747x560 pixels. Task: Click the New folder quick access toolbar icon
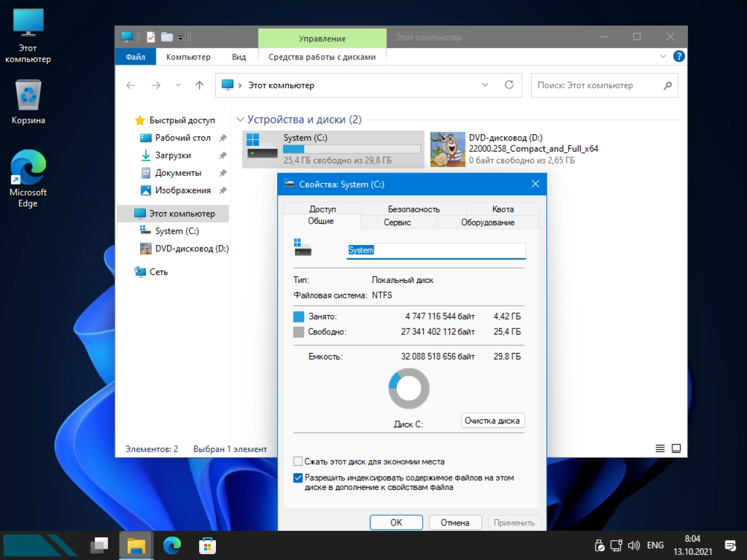coord(167,37)
